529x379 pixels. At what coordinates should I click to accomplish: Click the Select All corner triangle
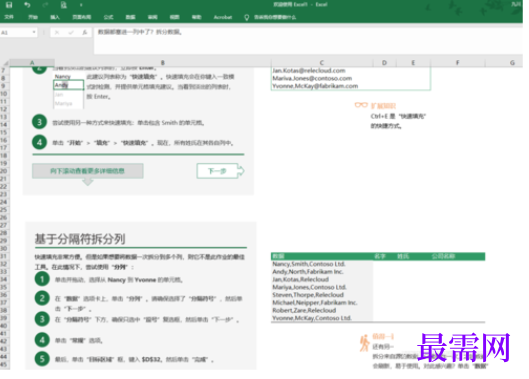point(5,63)
